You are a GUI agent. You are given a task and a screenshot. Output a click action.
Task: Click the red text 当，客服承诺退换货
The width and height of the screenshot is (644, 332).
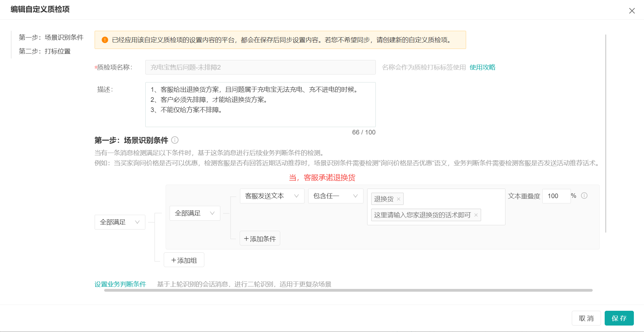tap(322, 178)
